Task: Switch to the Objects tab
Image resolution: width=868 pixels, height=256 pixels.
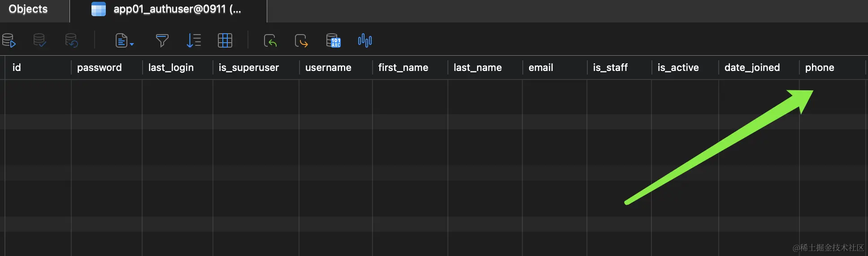Action: 28,9
